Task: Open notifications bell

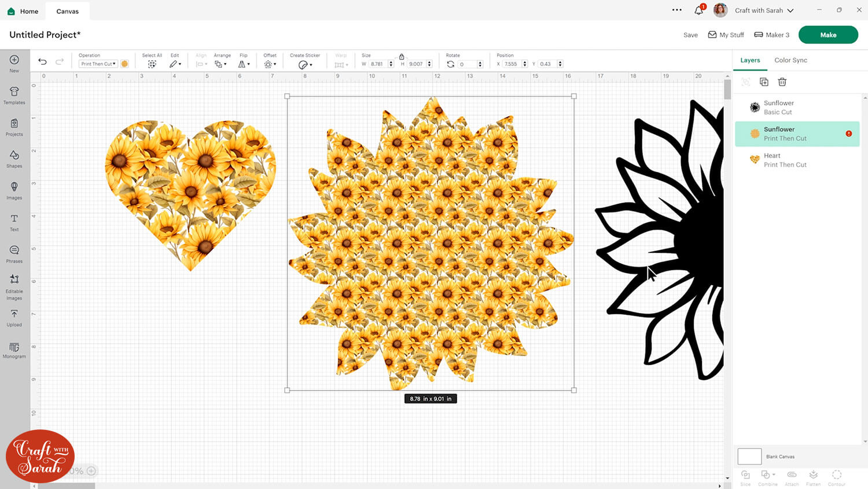Action: coord(699,10)
